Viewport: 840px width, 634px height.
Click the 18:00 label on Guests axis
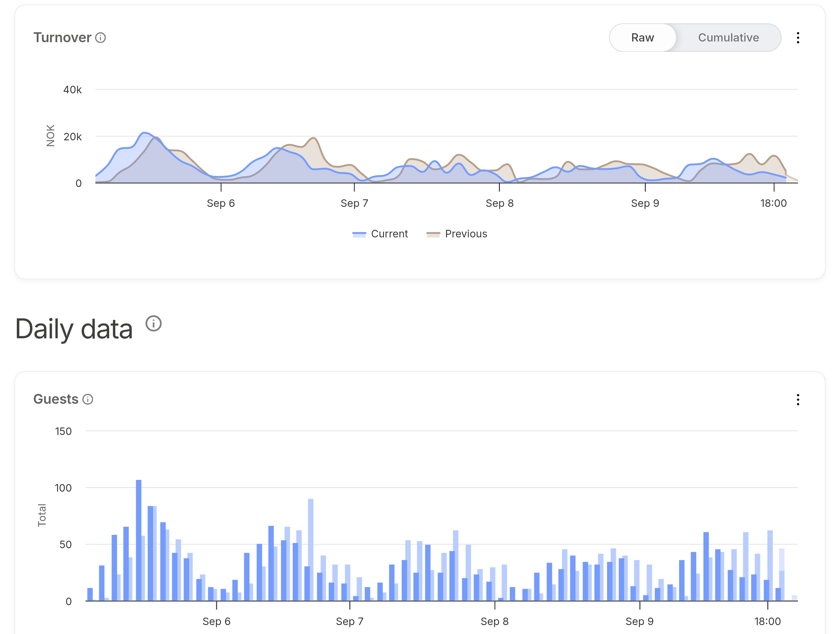point(768,621)
